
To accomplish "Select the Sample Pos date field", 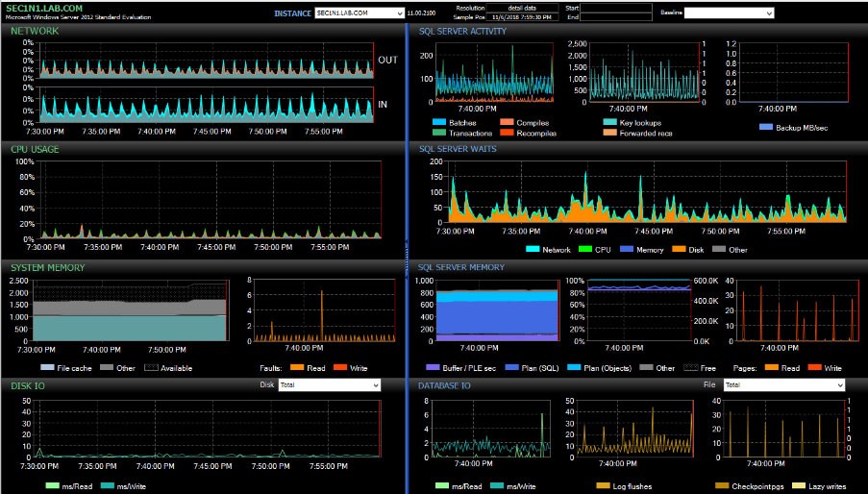I will 523,17.
